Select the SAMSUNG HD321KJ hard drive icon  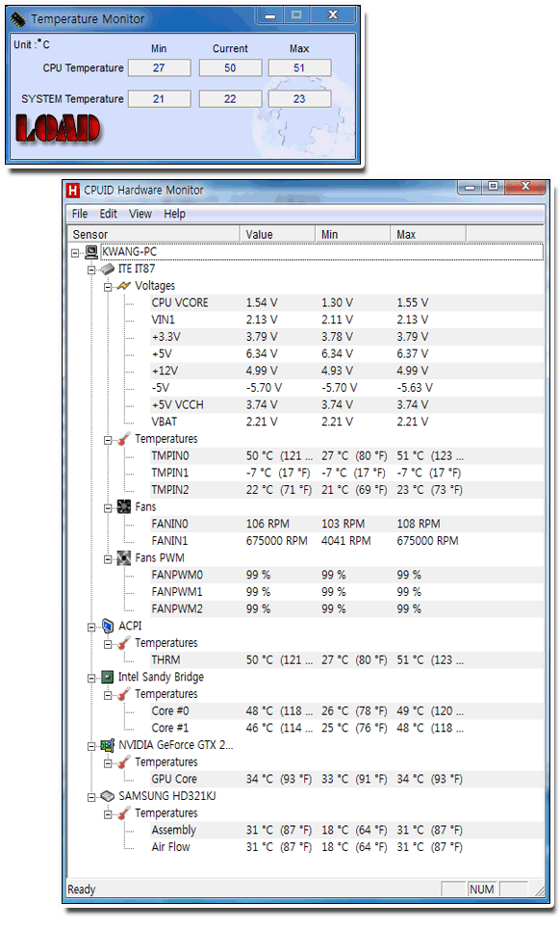108,797
